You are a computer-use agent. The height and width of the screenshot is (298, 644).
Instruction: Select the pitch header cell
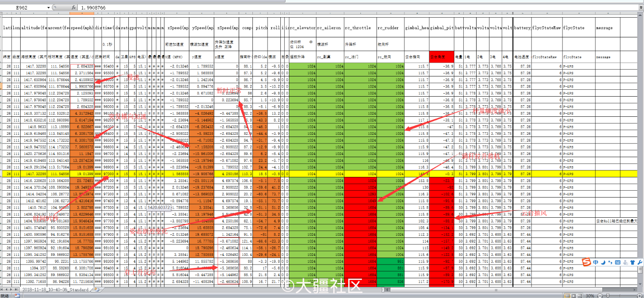coord(261,28)
